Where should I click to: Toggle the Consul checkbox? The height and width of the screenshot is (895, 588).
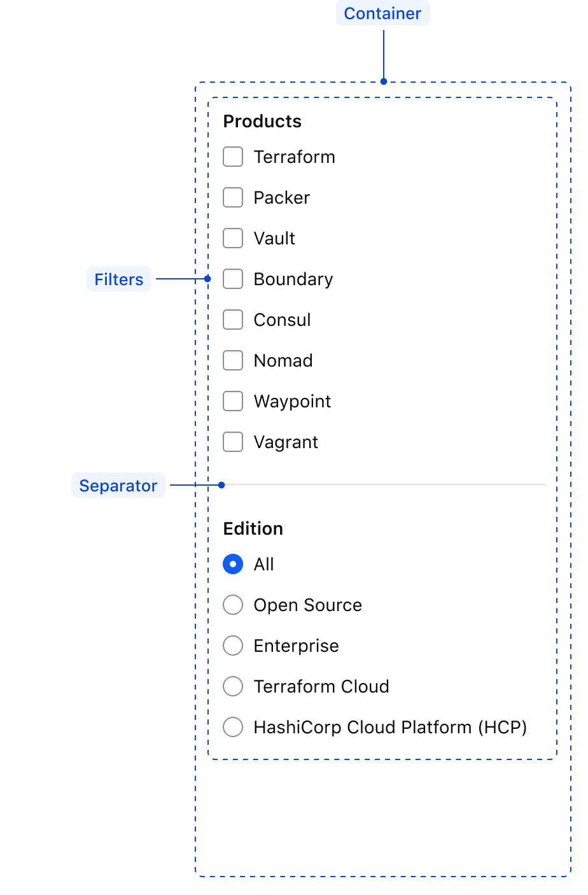tap(233, 320)
